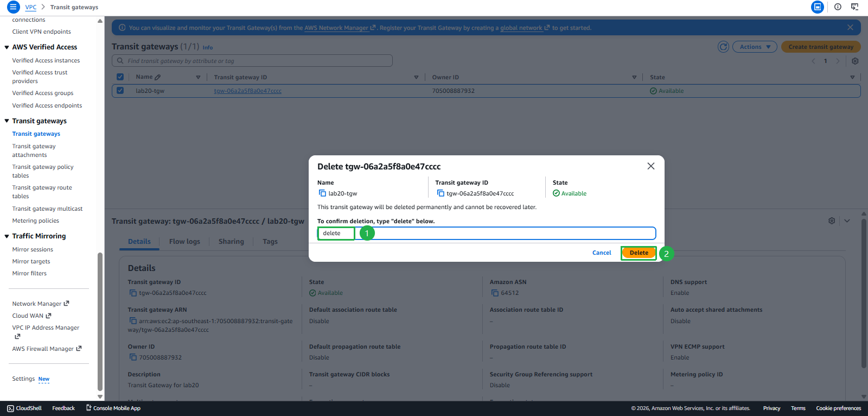Copy the transit gateway ID in the dialog
The width and height of the screenshot is (868, 416).
coord(441,193)
